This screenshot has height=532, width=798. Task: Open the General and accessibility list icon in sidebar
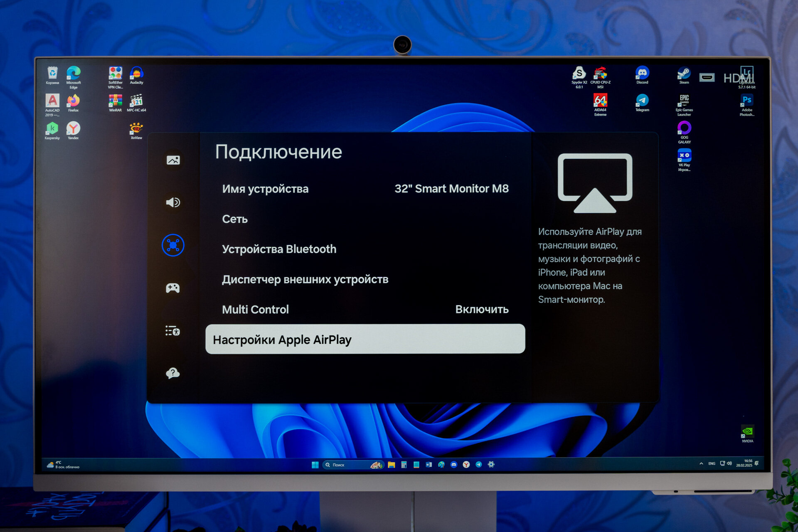pos(173,331)
